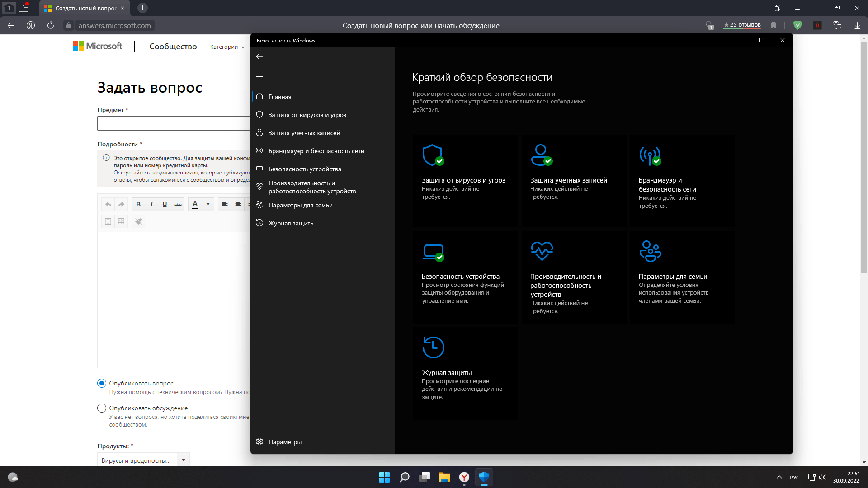
Task: Open the Защита от вирусов и угроз tile title
Action: [463, 180]
